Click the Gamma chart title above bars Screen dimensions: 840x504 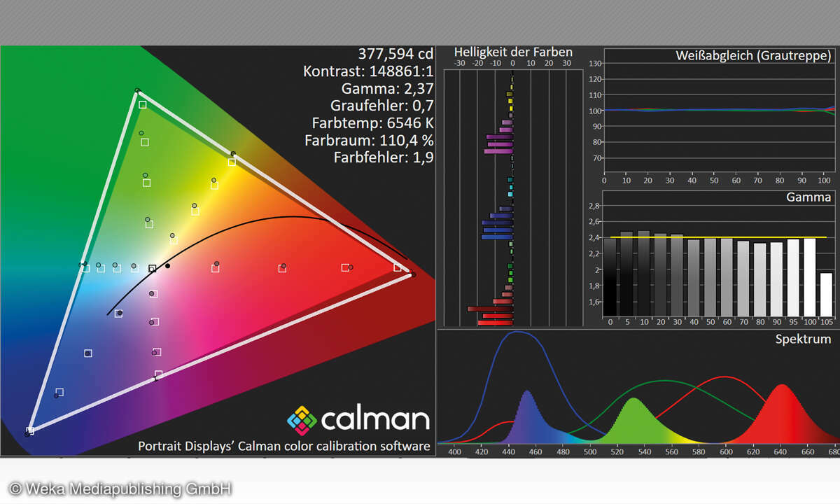[x=808, y=197]
